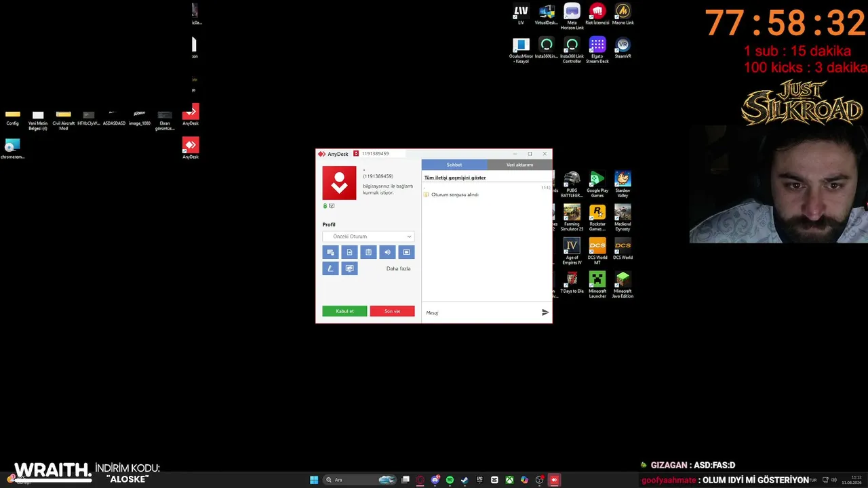Toggle the draw on screen permission
Screen dimensions: 868x488
pos(330,268)
